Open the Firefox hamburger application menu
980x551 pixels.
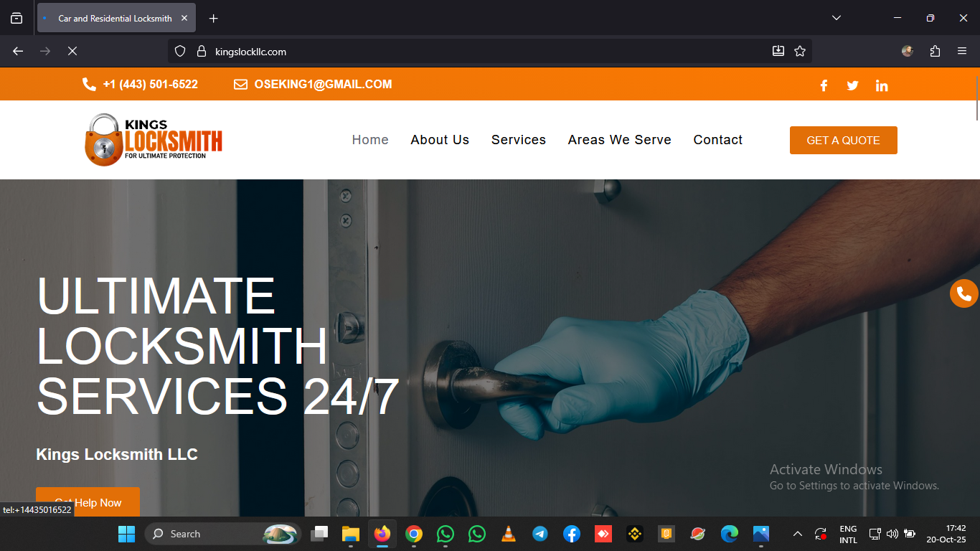tap(962, 51)
